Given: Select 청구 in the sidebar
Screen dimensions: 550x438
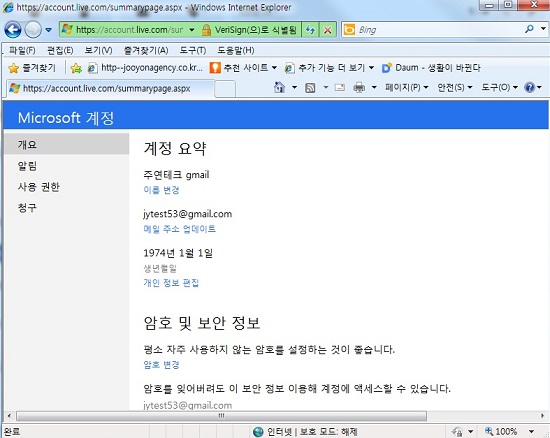Looking at the screenshot, I should coord(27,207).
